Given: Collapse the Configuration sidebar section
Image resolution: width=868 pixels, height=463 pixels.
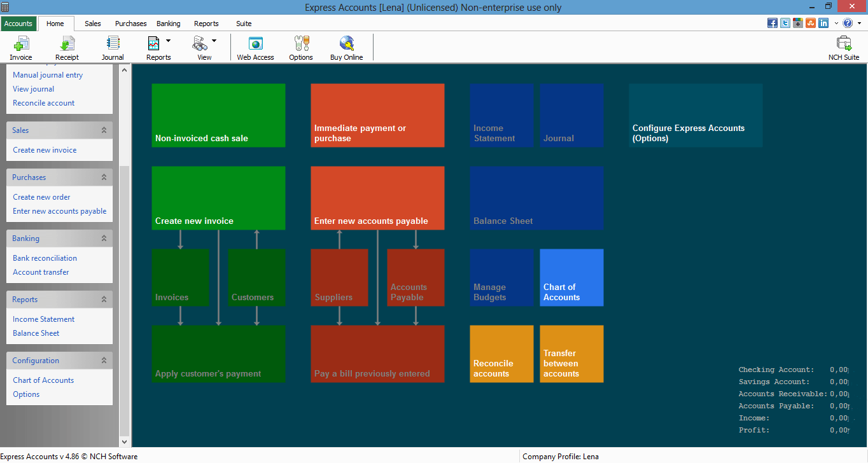Looking at the screenshot, I should [x=104, y=361].
